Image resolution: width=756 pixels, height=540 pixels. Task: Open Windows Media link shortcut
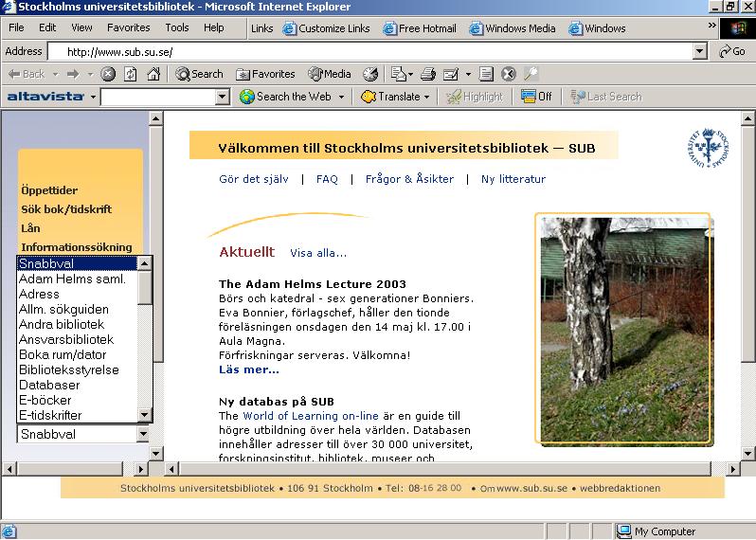(x=513, y=28)
